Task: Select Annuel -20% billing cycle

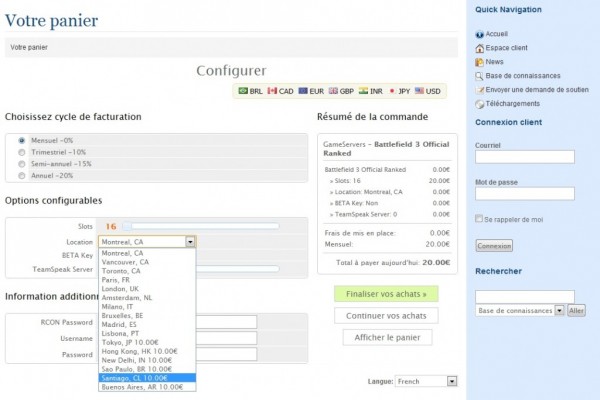Action: pyautogui.click(x=22, y=176)
